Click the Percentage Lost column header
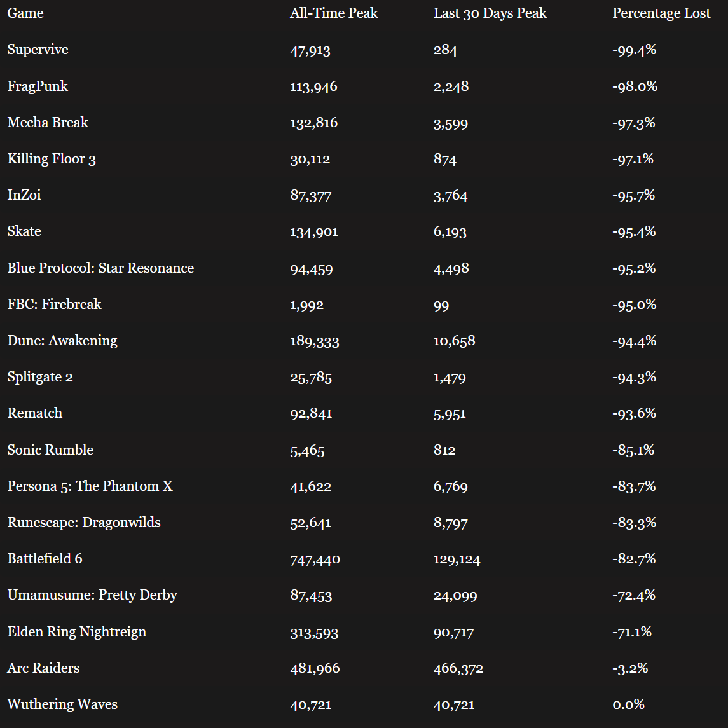Viewport: 728px width, 728px height. pos(661,13)
